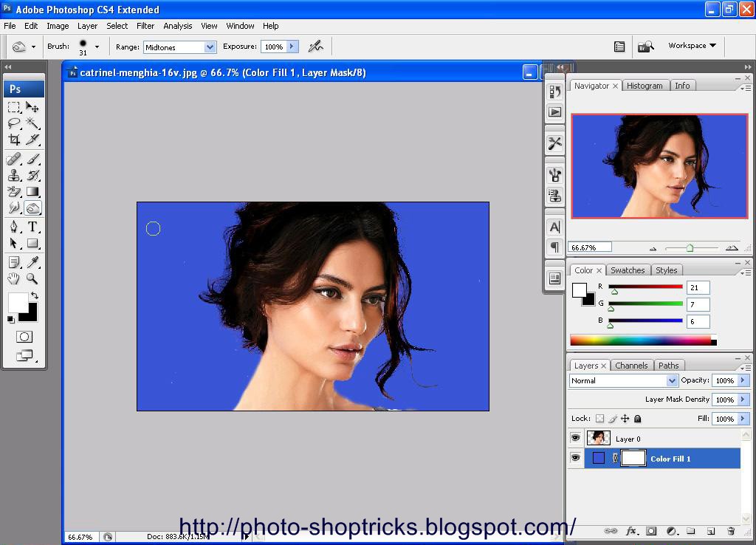This screenshot has height=545, width=756.
Task: Switch to the Info tab
Action: coord(681,86)
